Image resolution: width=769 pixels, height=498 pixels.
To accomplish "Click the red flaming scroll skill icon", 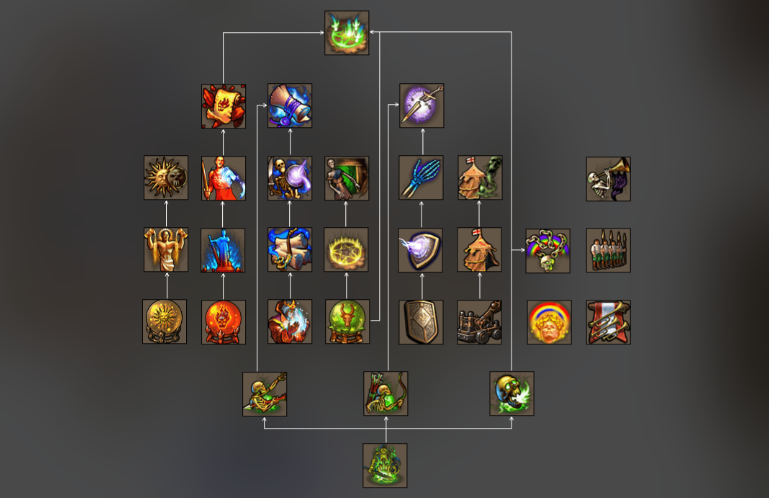I will (223, 106).
